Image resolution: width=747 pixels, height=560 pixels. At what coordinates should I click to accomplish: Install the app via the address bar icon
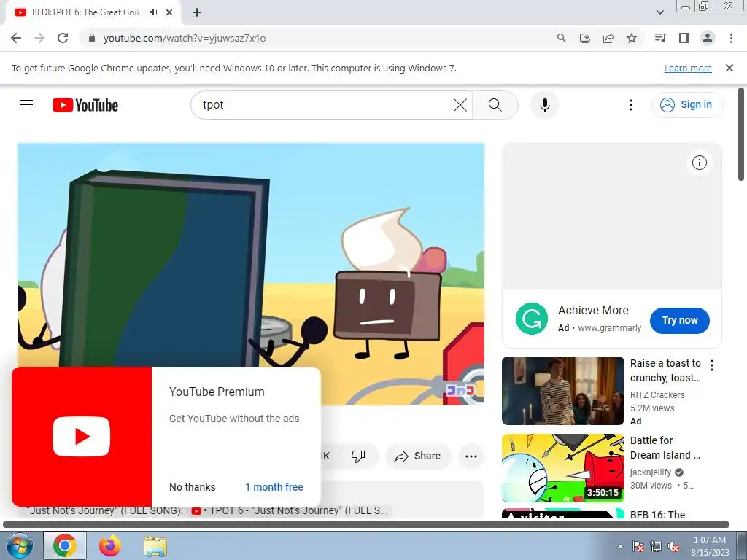tap(585, 38)
